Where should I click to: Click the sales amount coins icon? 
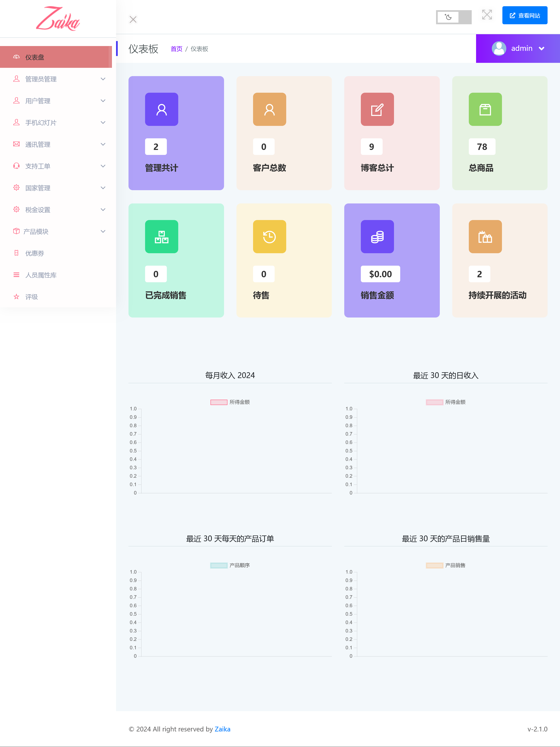click(377, 237)
